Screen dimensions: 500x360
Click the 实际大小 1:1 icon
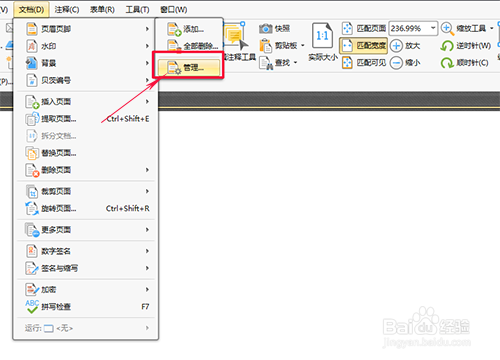point(322,35)
